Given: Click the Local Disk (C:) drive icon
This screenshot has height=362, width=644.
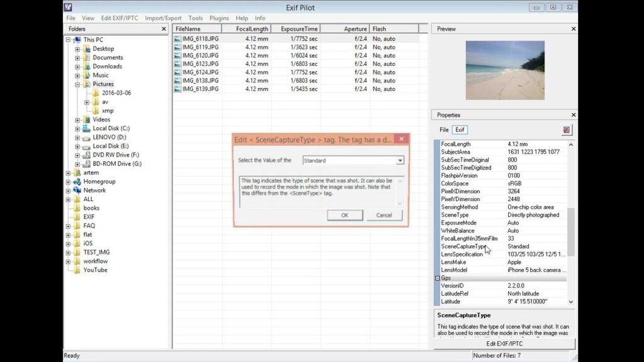Looking at the screenshot, I should click(87, 128).
